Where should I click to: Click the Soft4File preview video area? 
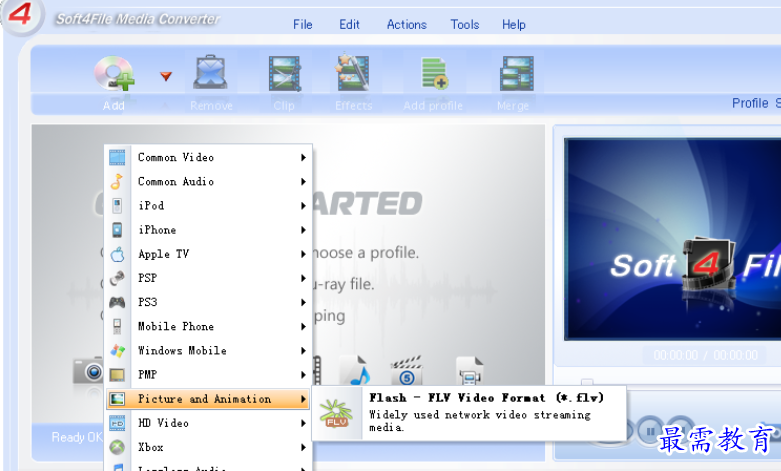point(673,239)
